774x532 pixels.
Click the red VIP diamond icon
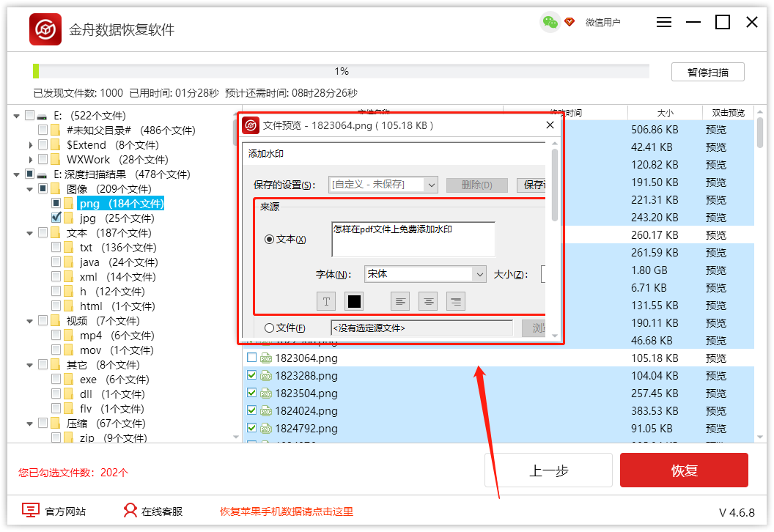[570, 22]
